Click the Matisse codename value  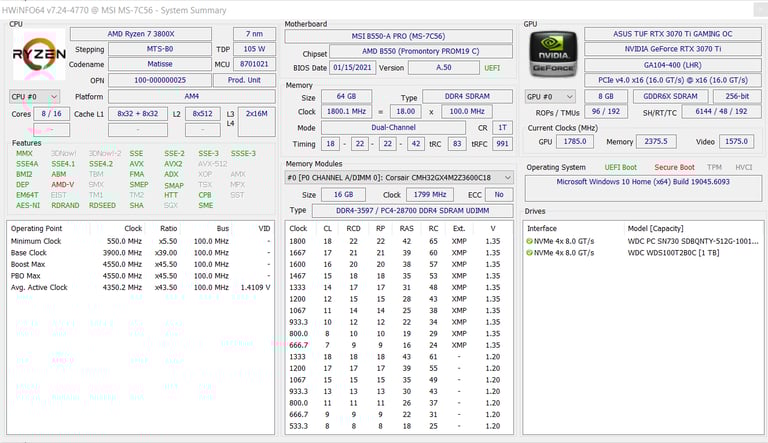160,64
